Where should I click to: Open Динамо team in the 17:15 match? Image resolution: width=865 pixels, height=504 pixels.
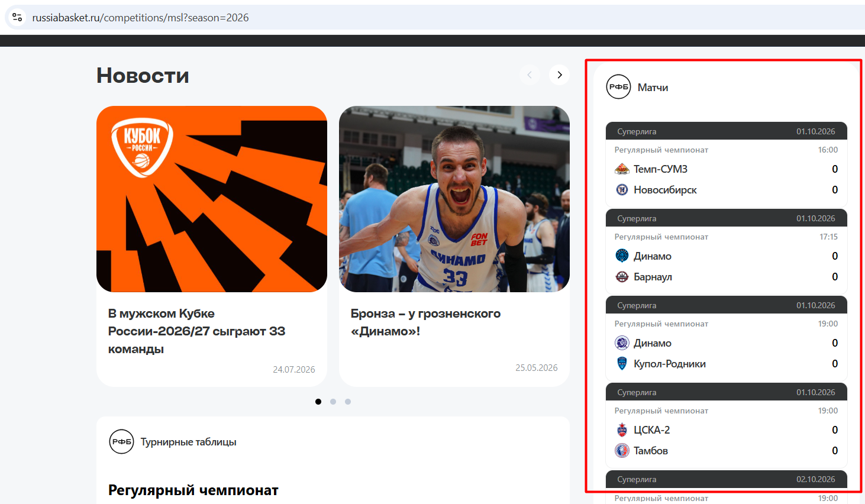[x=653, y=256]
